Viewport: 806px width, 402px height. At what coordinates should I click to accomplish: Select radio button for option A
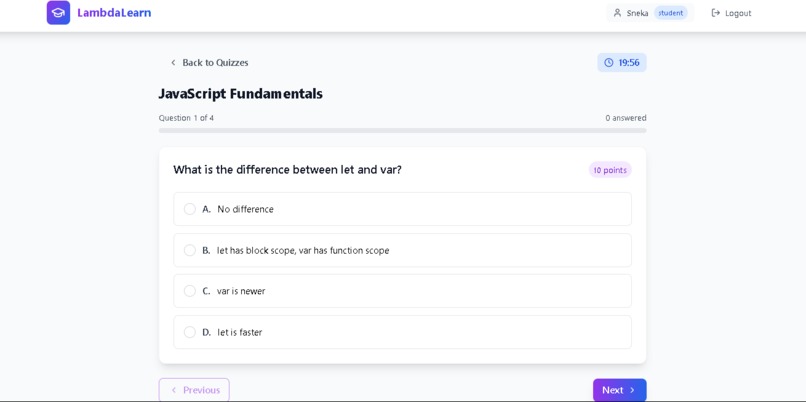tap(190, 209)
